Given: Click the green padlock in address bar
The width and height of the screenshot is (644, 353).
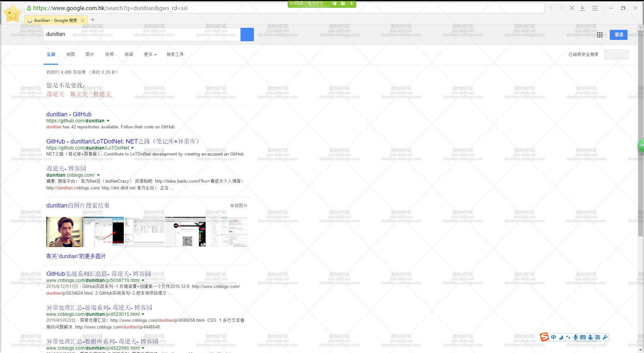Looking at the screenshot, I should point(29,8).
